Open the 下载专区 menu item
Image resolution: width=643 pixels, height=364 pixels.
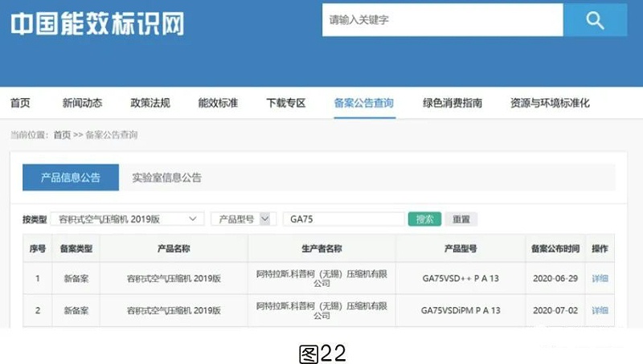click(x=286, y=103)
